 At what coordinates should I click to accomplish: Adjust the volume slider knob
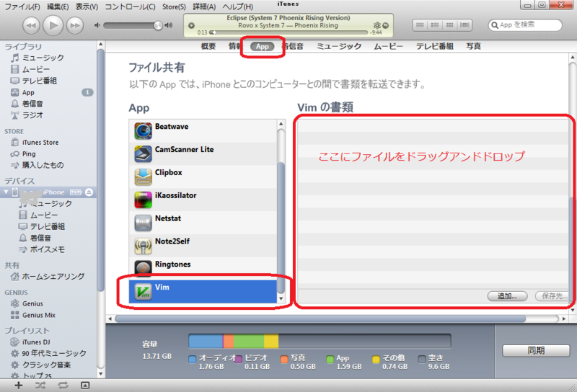(x=158, y=25)
